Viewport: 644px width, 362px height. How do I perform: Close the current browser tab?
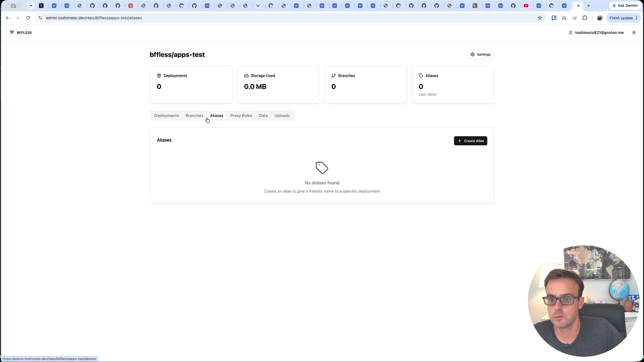click(578, 6)
